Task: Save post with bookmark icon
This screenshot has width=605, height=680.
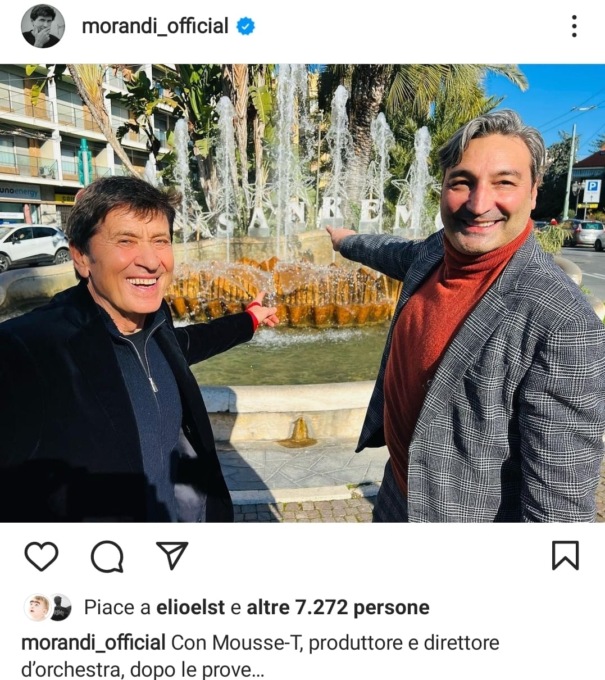Action: tap(565, 555)
